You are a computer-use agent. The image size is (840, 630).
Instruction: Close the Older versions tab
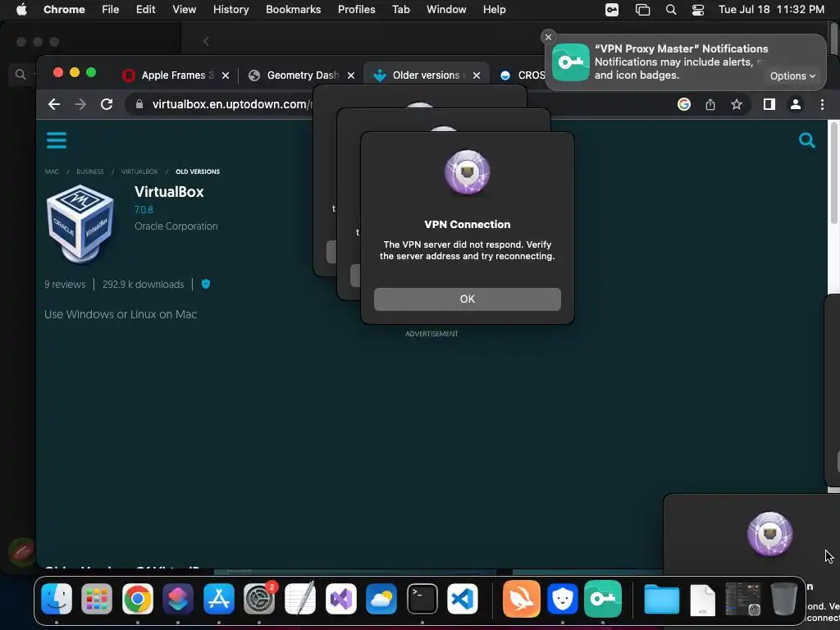click(477, 75)
